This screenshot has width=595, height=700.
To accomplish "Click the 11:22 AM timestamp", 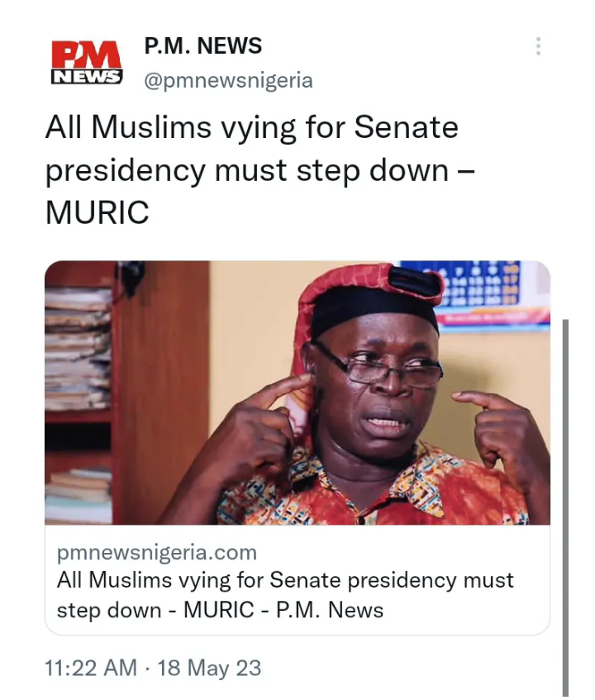I will point(91,669).
